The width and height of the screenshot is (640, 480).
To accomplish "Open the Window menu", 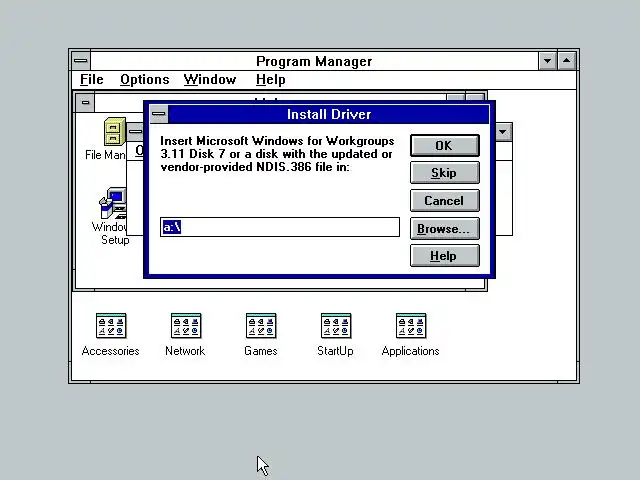I will (210, 80).
